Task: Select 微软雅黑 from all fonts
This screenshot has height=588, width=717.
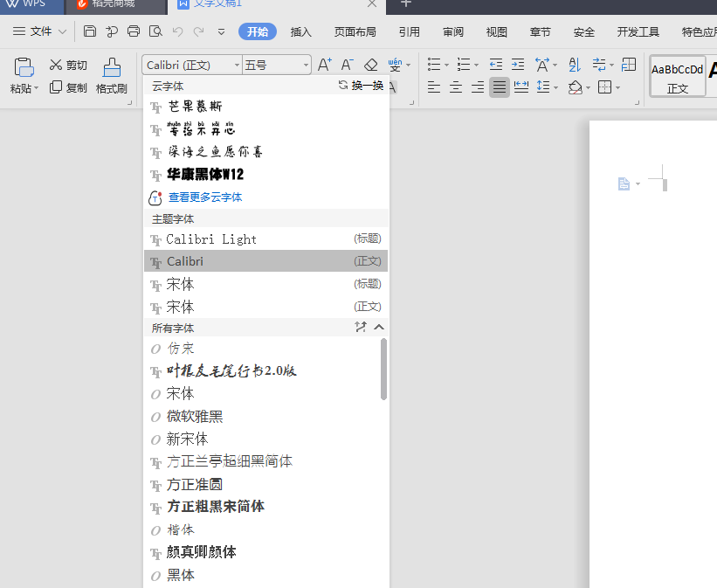Action: click(262, 416)
